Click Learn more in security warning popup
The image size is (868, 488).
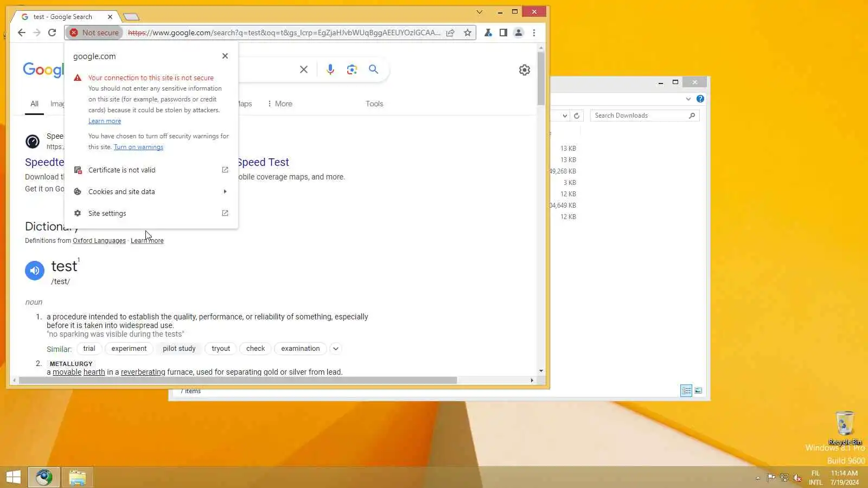(105, 121)
